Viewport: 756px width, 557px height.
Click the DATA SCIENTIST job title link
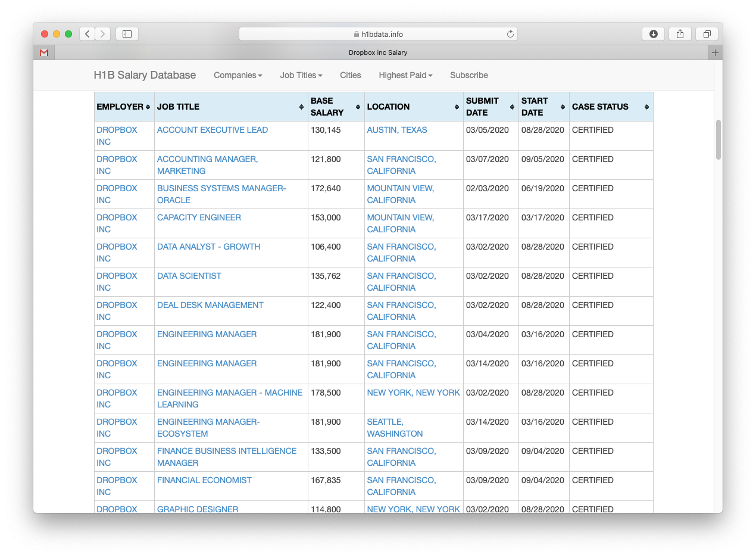click(189, 276)
